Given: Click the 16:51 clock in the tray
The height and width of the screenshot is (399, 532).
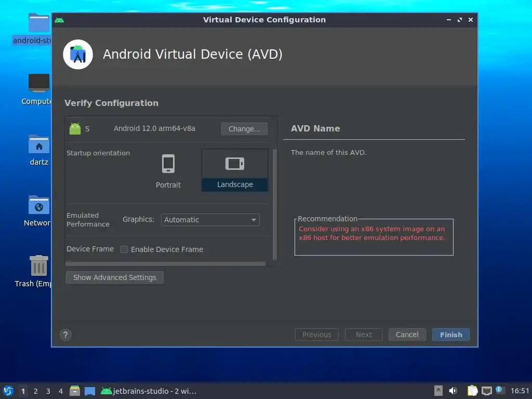Looking at the screenshot, I should pos(520,391).
